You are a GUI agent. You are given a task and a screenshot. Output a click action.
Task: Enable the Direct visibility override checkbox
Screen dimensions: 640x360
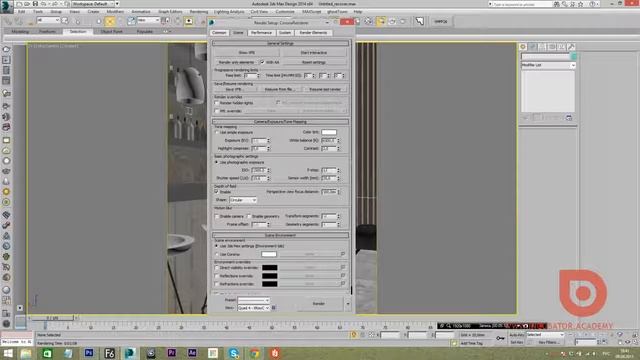(x=217, y=268)
